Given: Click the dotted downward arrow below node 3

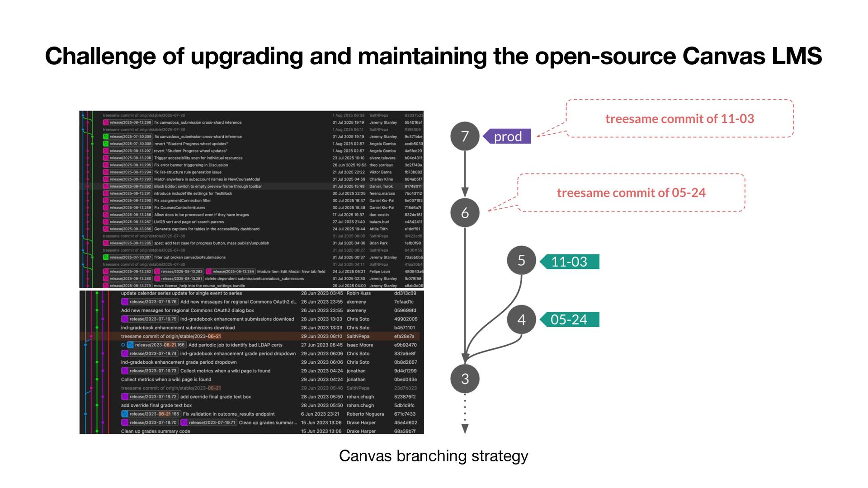Looking at the screenshot, I should tap(465, 413).
